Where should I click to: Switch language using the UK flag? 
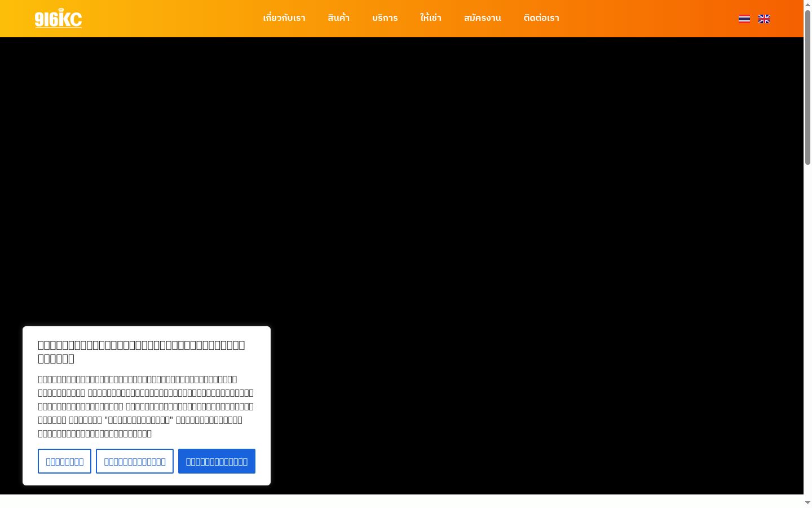pyautogui.click(x=764, y=19)
